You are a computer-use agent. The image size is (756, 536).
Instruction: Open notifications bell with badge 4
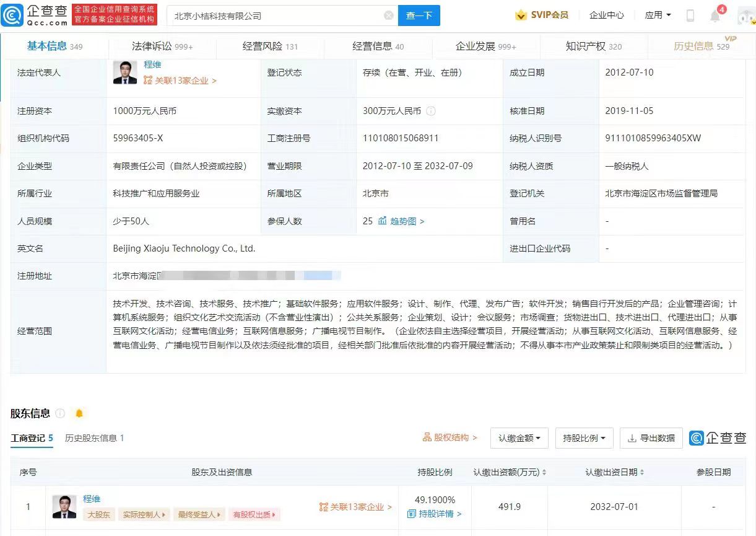715,15
